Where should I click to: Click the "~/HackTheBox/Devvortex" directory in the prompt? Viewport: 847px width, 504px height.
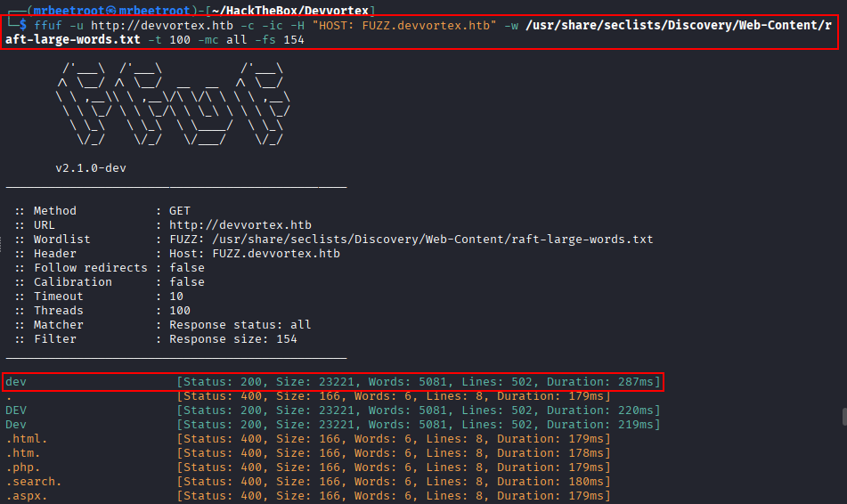290,11
